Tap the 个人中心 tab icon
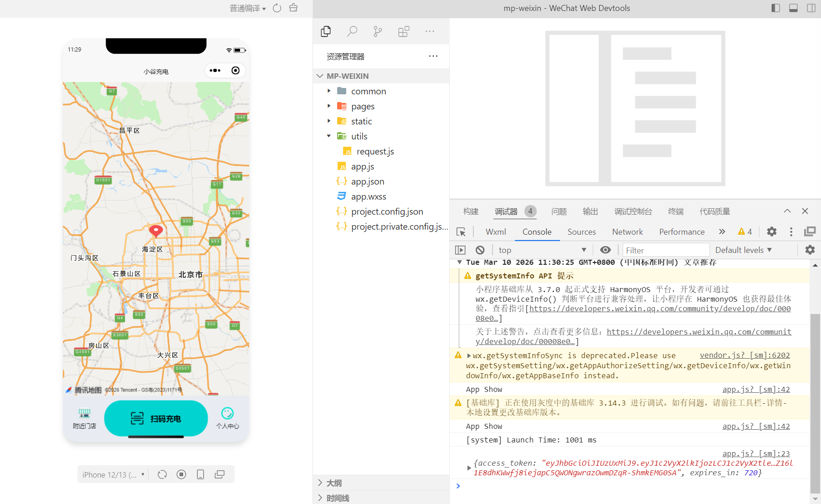The width and height of the screenshot is (821, 504). click(x=227, y=413)
